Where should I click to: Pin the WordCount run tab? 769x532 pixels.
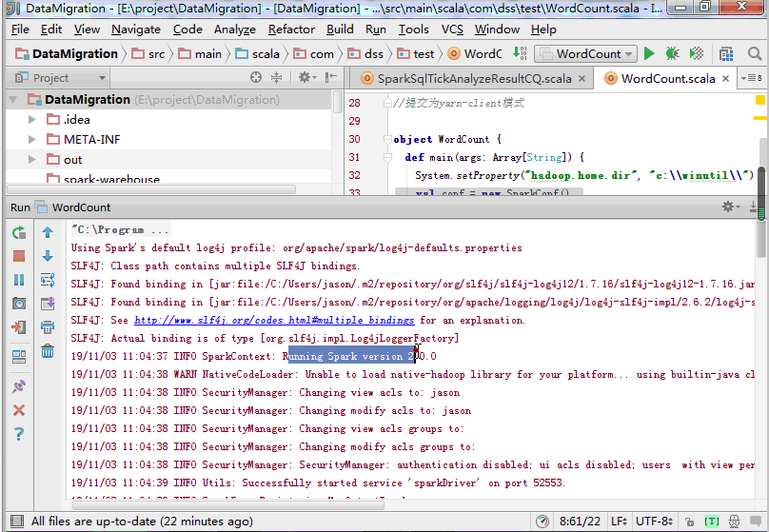click(x=19, y=386)
